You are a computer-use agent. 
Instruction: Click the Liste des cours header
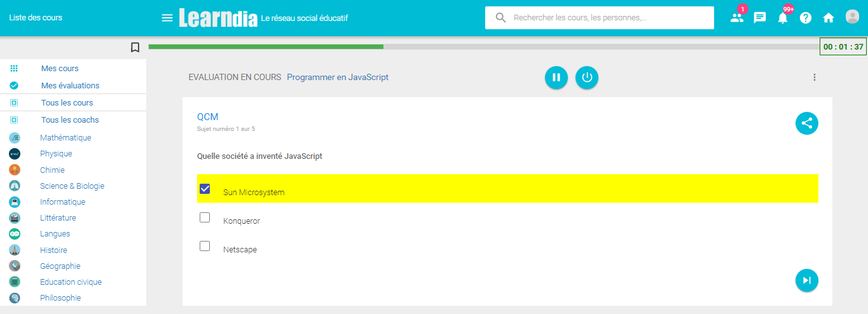tap(36, 18)
